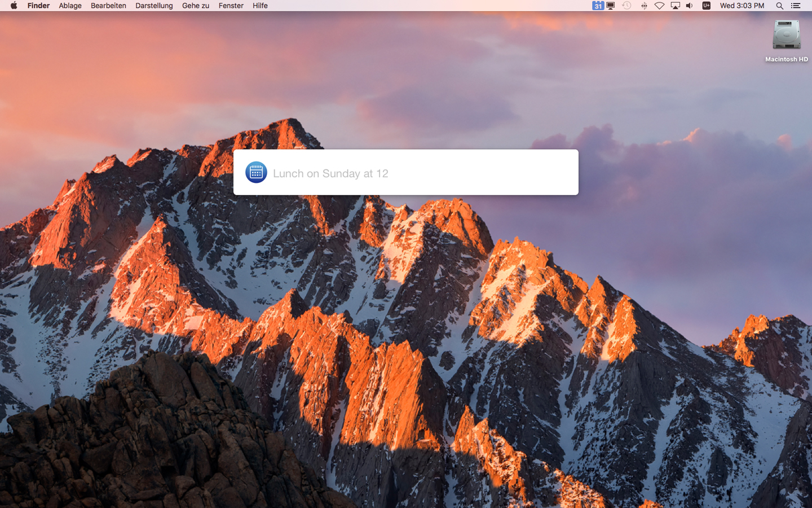Open Notification Center list icon
This screenshot has width=812, height=508.
[x=796, y=6]
